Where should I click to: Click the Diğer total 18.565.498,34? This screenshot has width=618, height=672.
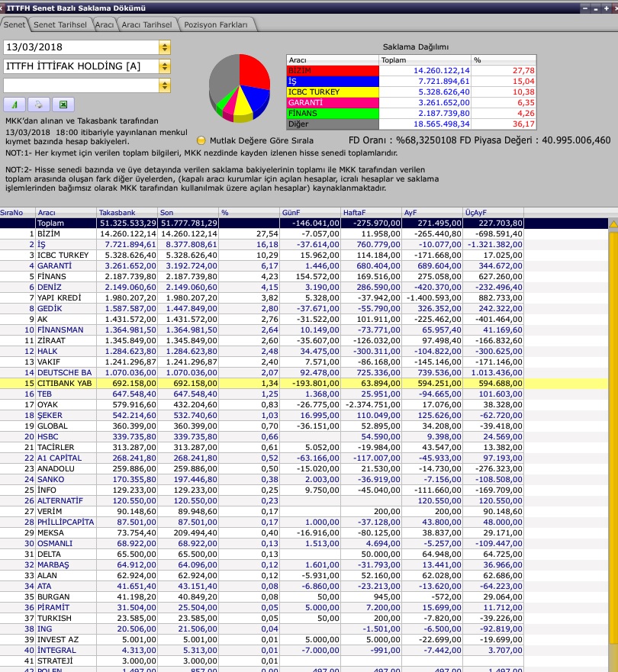point(442,124)
